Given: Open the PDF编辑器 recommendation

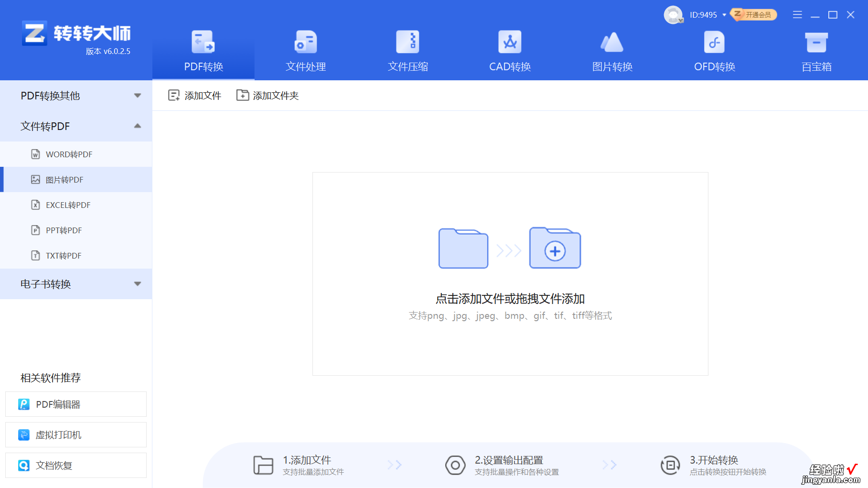Looking at the screenshot, I should tap(76, 404).
